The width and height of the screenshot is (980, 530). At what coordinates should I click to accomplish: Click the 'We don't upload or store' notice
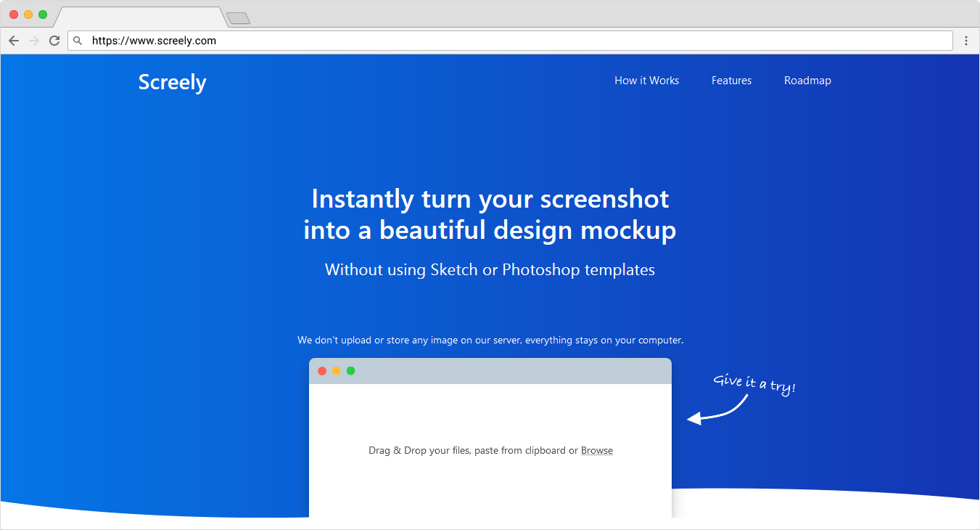tap(490, 340)
